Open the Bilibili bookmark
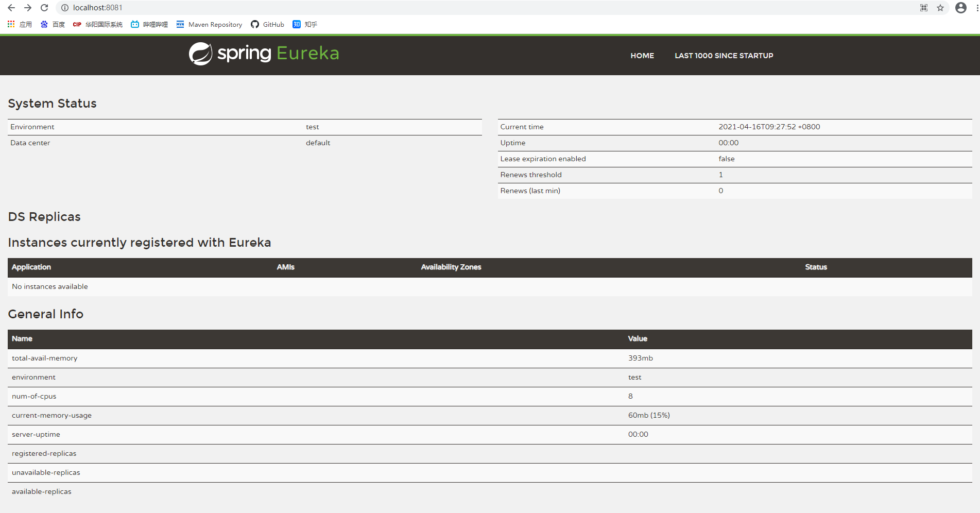The width and height of the screenshot is (980, 513). coord(149,24)
